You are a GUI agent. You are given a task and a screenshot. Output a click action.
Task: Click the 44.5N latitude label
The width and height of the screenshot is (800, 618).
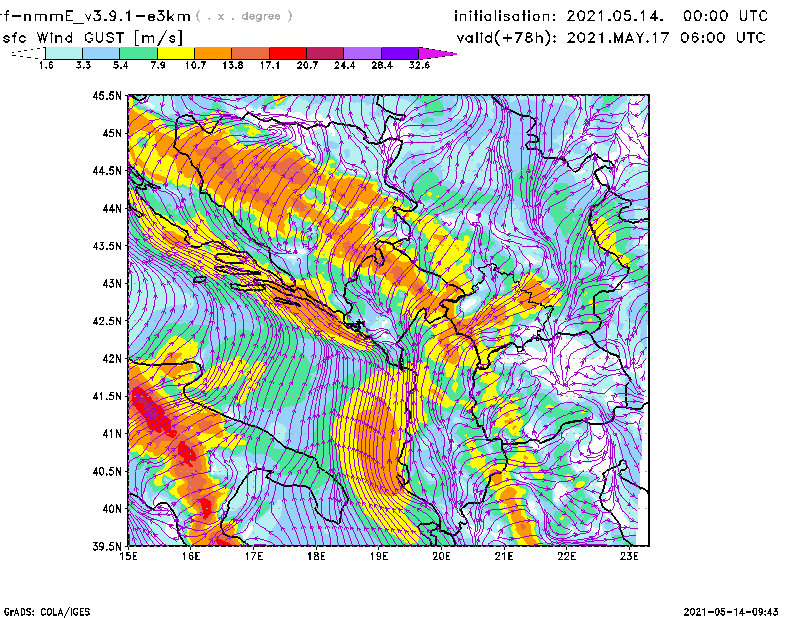pyautogui.click(x=107, y=170)
